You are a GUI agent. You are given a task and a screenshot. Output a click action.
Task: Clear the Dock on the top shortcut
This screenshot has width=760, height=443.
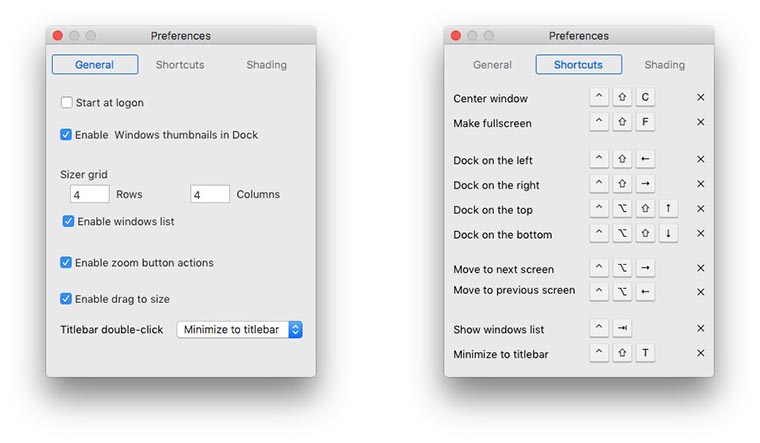pos(700,209)
